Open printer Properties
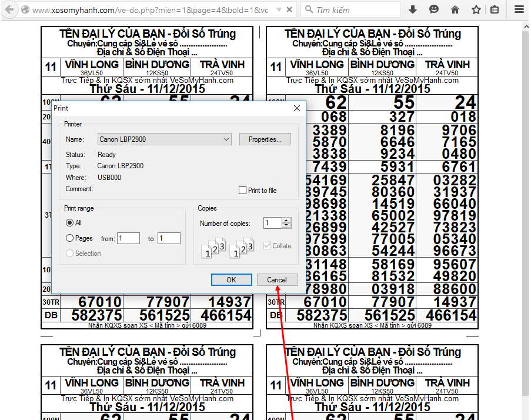 click(265, 139)
